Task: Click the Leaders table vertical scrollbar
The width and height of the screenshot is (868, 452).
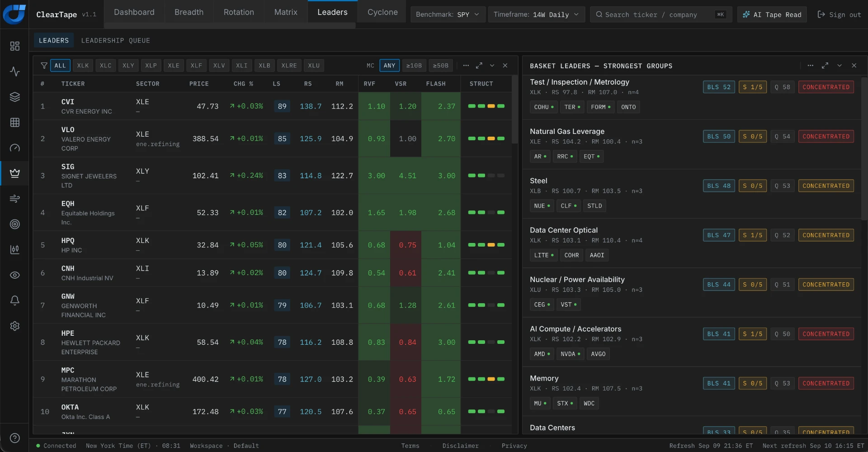Action: 514,109
